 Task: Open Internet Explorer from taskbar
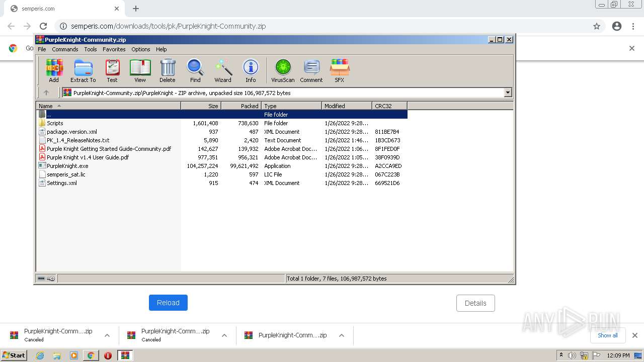coord(40,355)
